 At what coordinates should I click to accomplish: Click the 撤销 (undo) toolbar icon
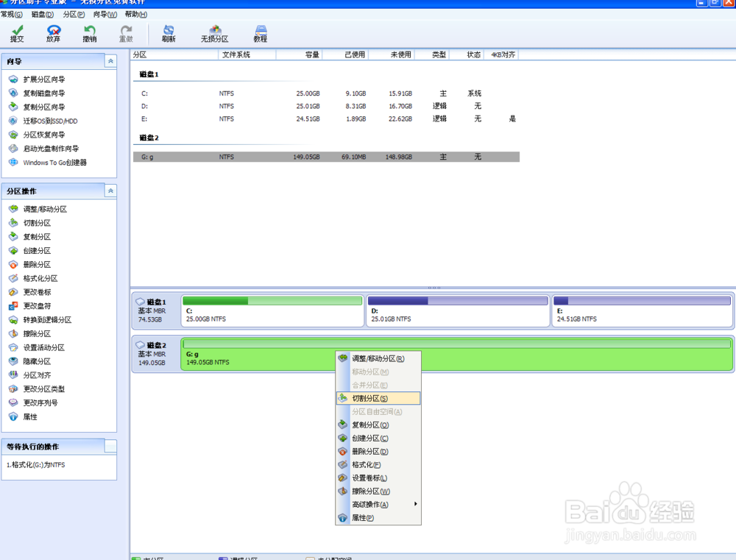pyautogui.click(x=89, y=34)
